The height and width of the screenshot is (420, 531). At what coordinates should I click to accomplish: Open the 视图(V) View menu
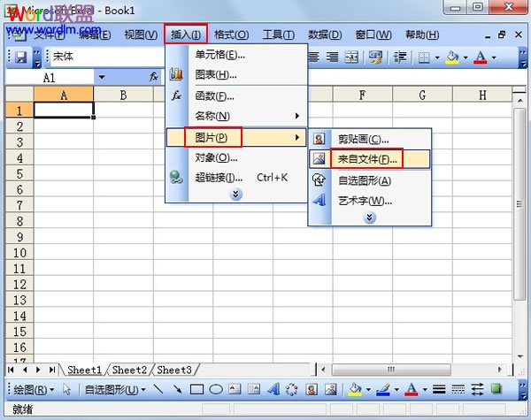point(141,34)
